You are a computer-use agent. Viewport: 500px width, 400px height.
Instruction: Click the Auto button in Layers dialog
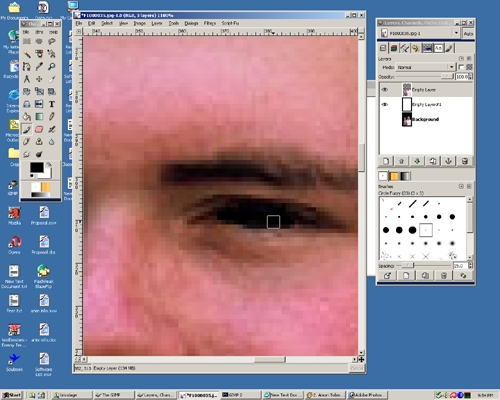coord(468,34)
